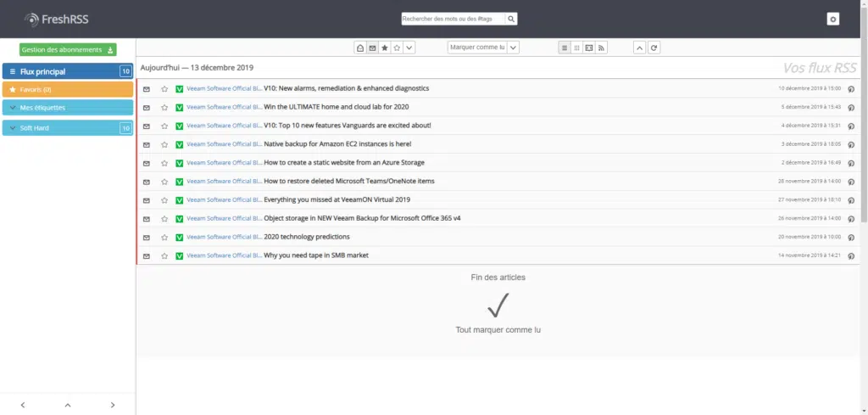Open external link icon on 2020 predictions row
This screenshot has height=415, width=868.
[x=851, y=237]
